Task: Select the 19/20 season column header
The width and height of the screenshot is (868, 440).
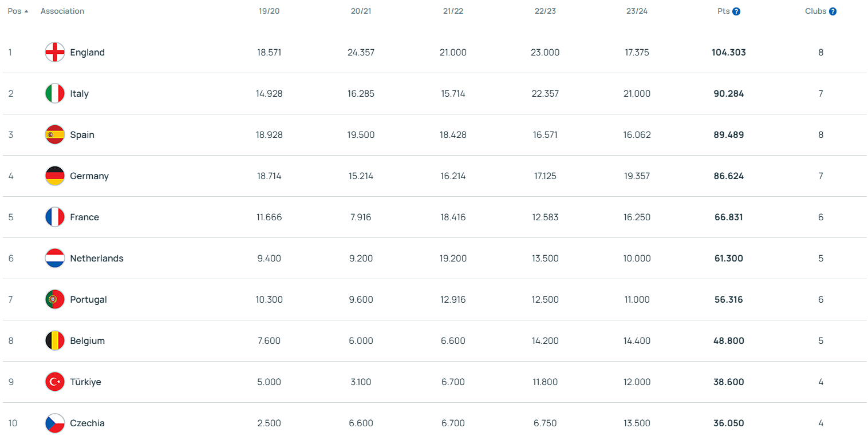Action: 269,10
